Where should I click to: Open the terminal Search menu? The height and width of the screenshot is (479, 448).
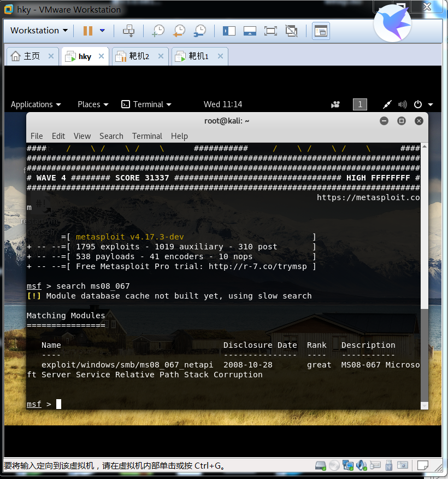pos(111,136)
